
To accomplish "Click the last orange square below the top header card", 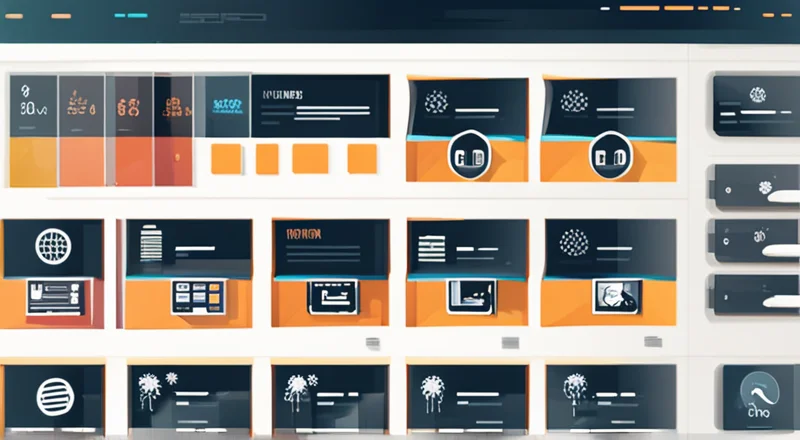I will [361, 159].
